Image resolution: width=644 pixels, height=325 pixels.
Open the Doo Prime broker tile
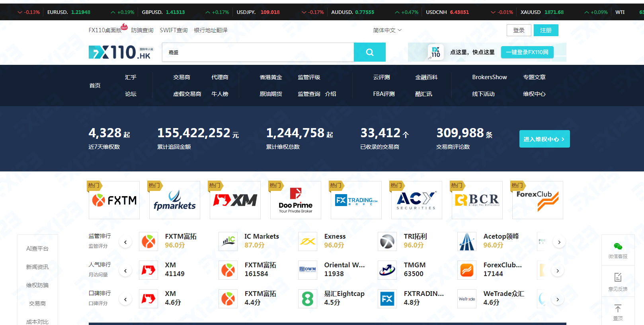[295, 200]
